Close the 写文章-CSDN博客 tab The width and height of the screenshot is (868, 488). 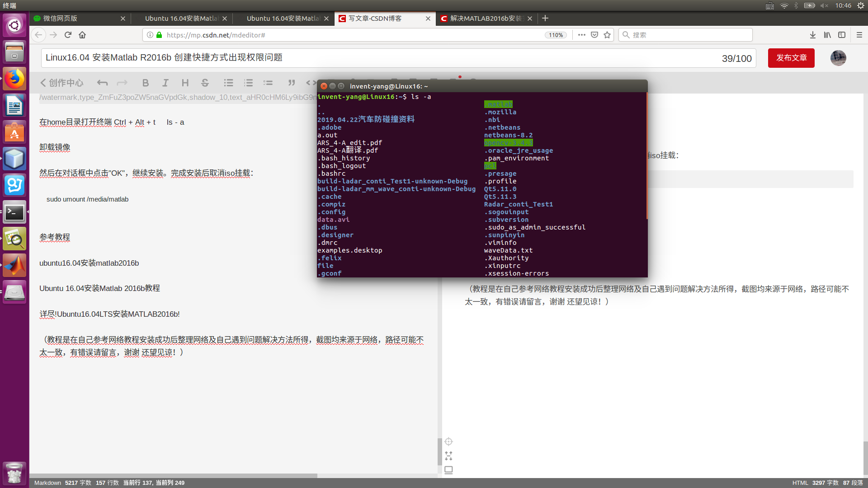pos(428,19)
